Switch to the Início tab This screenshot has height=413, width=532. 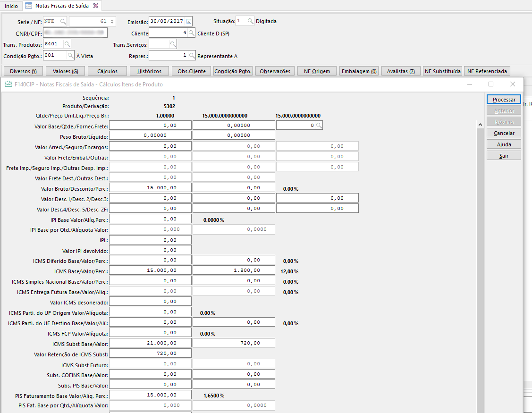pyautogui.click(x=11, y=6)
